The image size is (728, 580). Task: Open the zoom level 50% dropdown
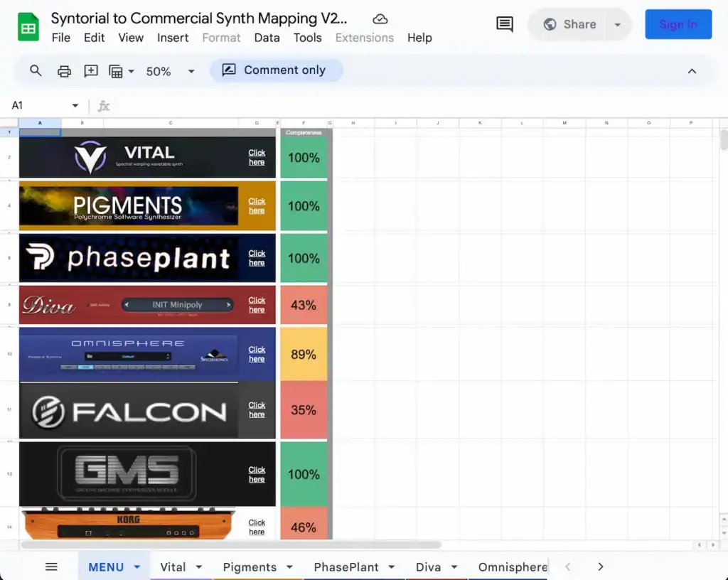coord(170,71)
